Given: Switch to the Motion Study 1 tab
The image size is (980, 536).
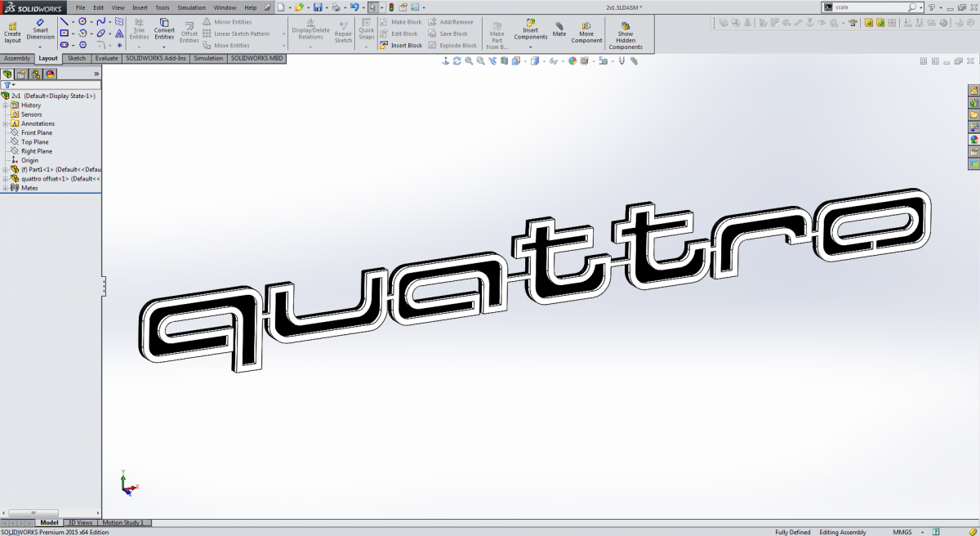Looking at the screenshot, I should coord(125,522).
